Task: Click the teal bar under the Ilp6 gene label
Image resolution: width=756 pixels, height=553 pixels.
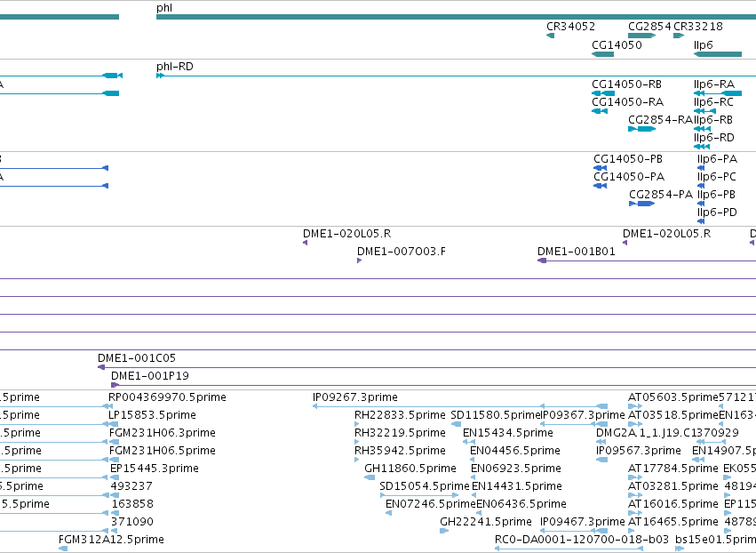Action: (x=718, y=54)
